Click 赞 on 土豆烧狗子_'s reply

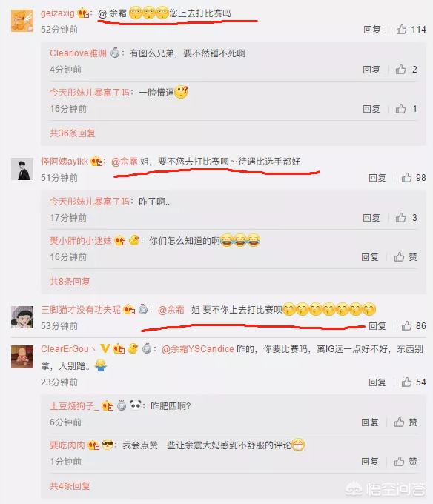[x=406, y=422]
